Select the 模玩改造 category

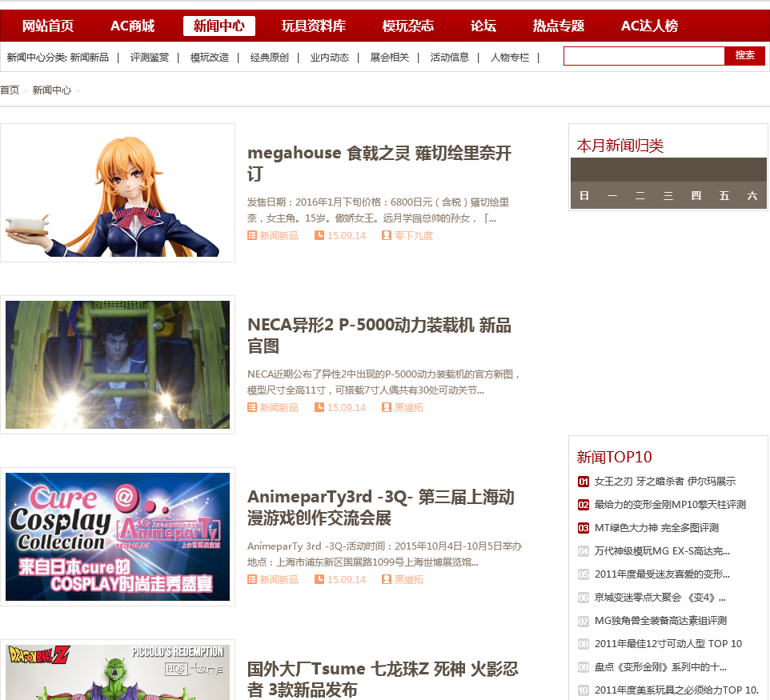pos(210,58)
